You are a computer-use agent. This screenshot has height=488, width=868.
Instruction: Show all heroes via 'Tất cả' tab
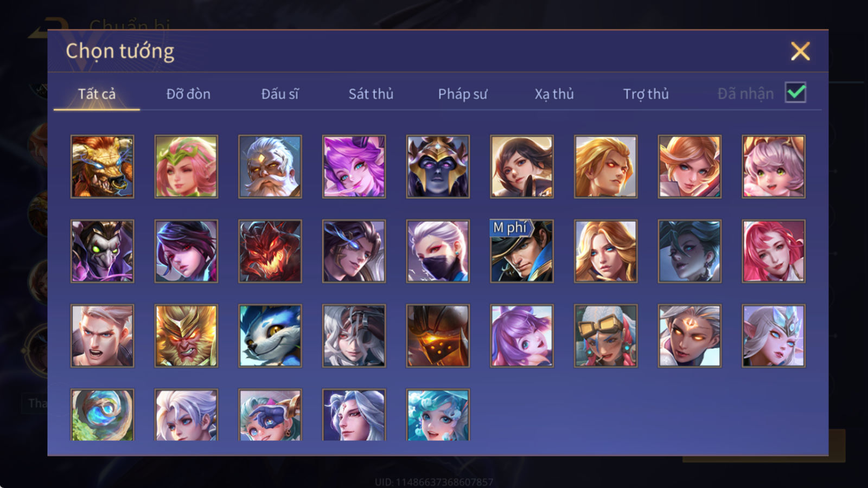click(97, 94)
